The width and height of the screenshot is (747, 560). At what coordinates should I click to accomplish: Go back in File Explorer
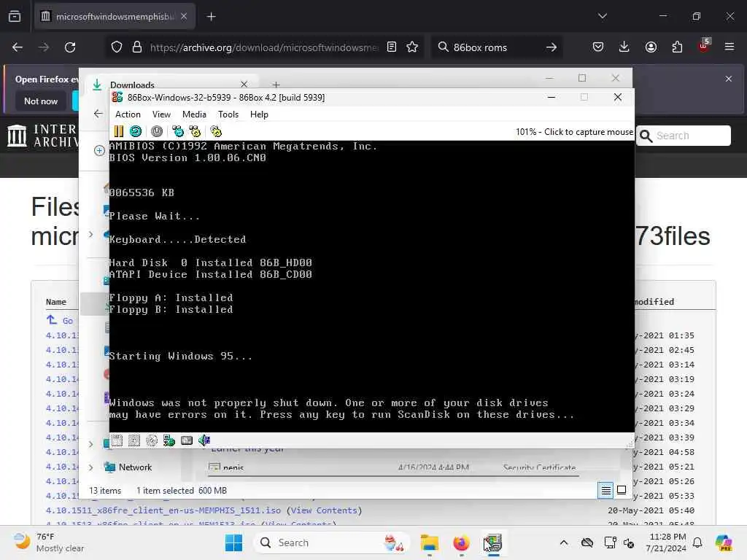[x=98, y=113]
